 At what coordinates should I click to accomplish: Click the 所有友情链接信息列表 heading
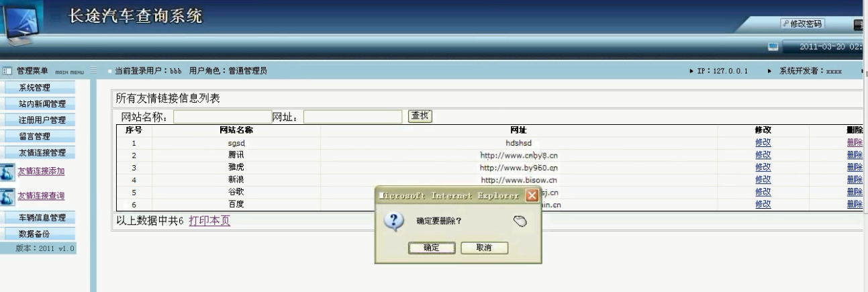[168, 99]
